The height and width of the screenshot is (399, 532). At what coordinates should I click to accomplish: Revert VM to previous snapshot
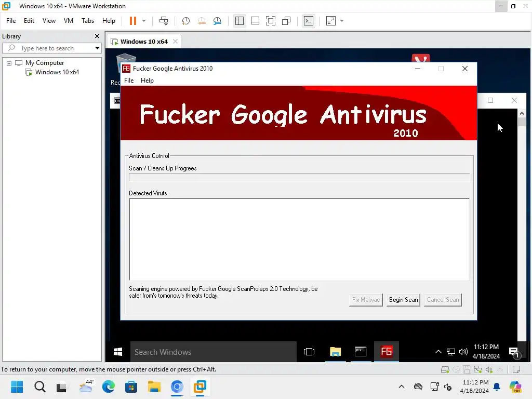[x=202, y=21]
